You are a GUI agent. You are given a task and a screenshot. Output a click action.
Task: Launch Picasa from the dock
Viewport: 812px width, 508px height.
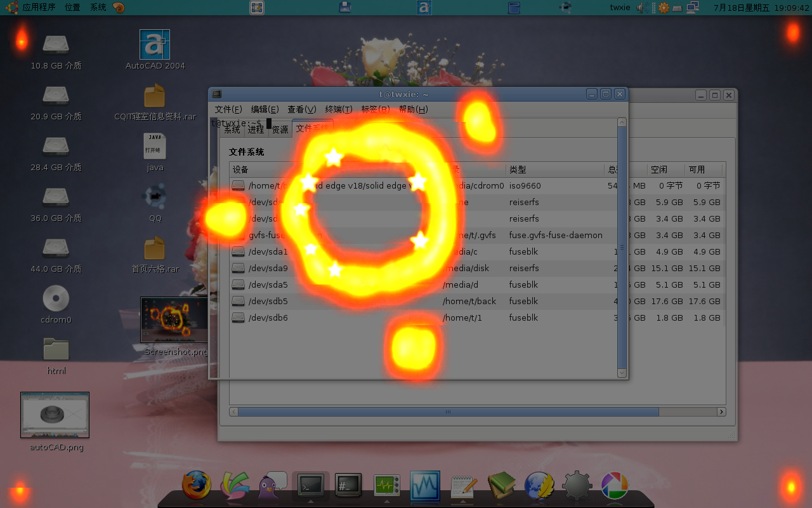[x=615, y=486]
